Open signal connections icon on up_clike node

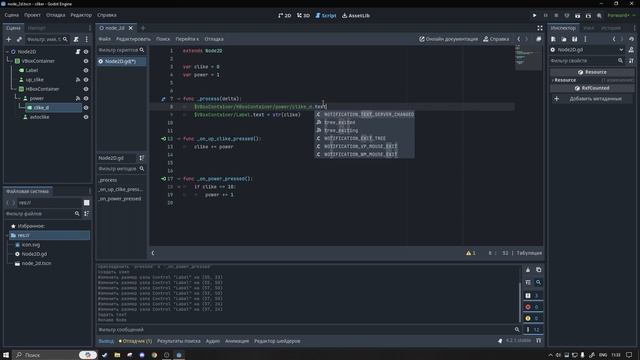click(78, 80)
